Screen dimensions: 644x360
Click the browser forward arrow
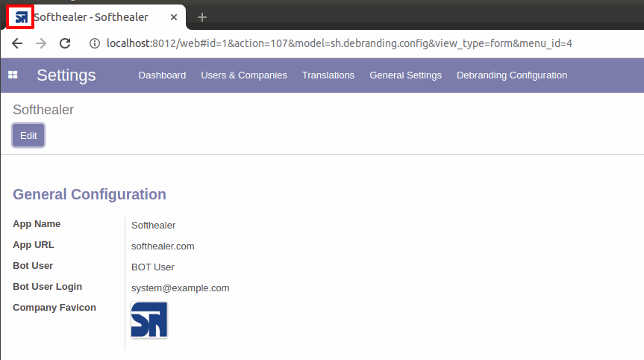[x=41, y=43]
